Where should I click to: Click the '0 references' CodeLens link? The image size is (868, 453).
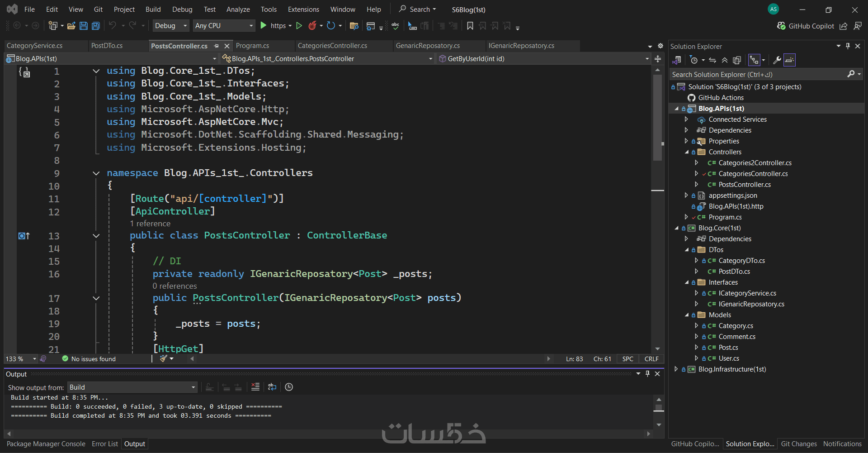pos(175,286)
